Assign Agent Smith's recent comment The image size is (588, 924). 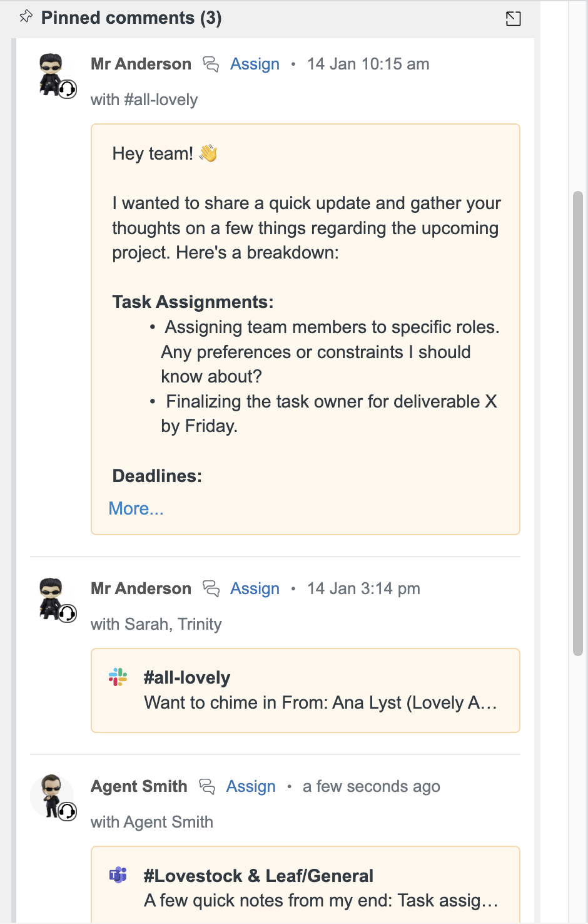click(x=251, y=786)
